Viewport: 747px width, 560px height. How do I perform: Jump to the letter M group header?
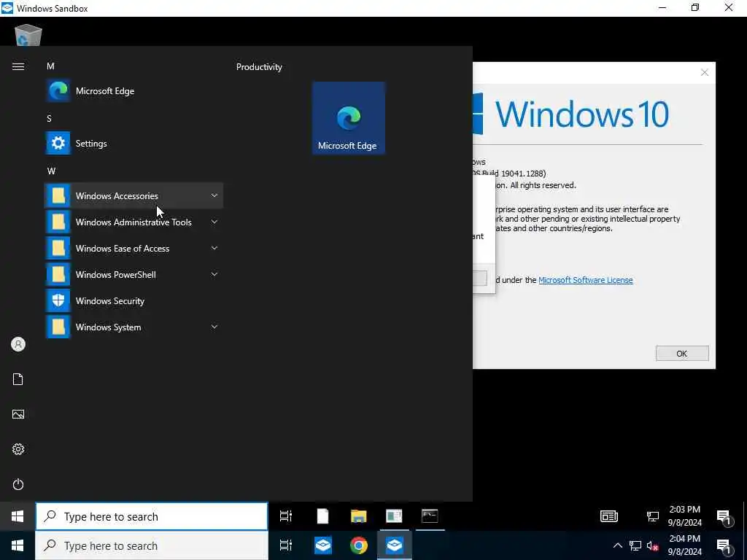point(50,66)
